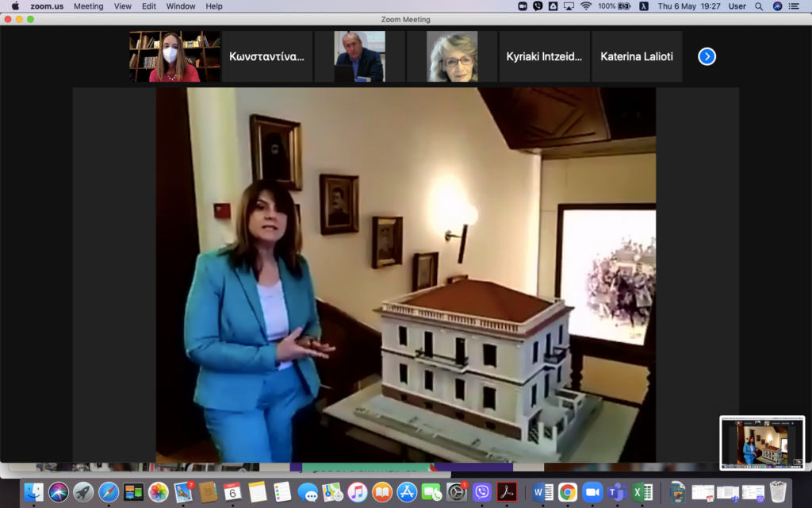Open the View menu
Viewport: 812px width, 508px height.
122,6
